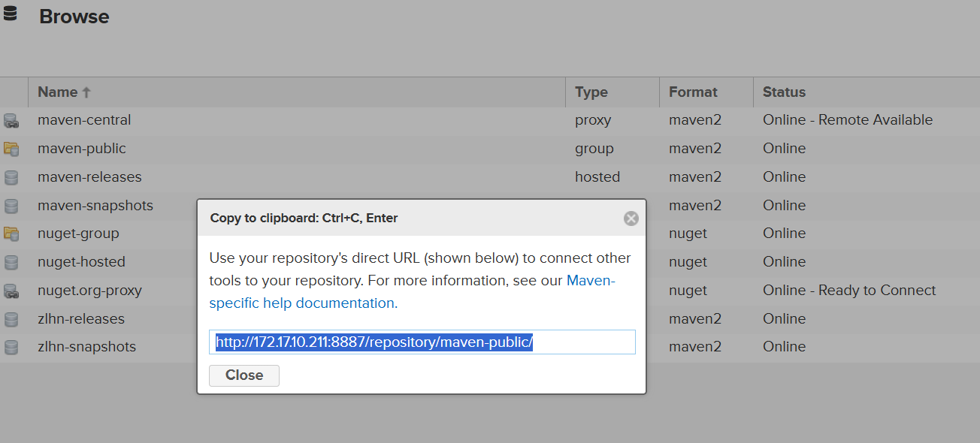
Task: Click the maven-public group folder icon
Action: (11, 149)
